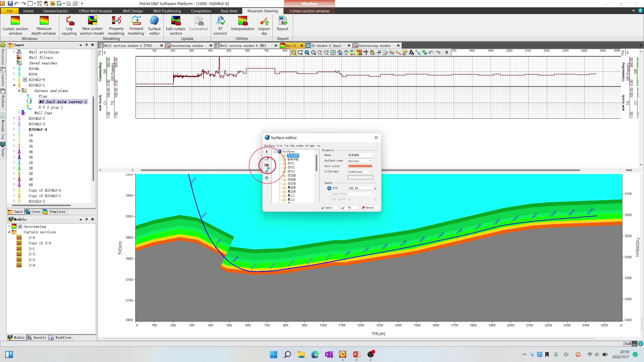Click Apply in Surface editor

[x=329, y=208]
